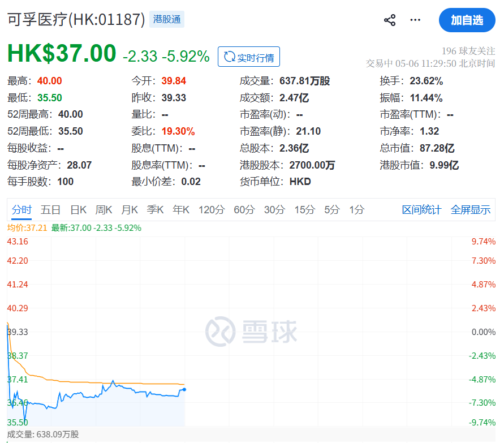This screenshot has height=443, width=504.
Task: Click the 振幅 value 11.44%
Action: [426, 97]
